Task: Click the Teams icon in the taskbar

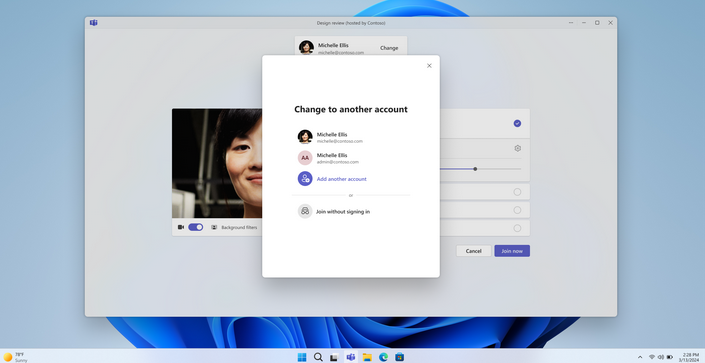Action: click(351, 357)
